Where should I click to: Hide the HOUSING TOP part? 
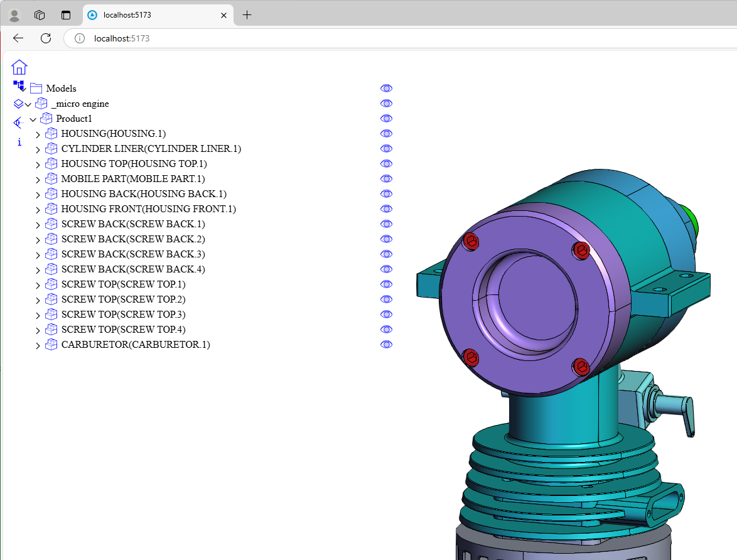point(386,164)
